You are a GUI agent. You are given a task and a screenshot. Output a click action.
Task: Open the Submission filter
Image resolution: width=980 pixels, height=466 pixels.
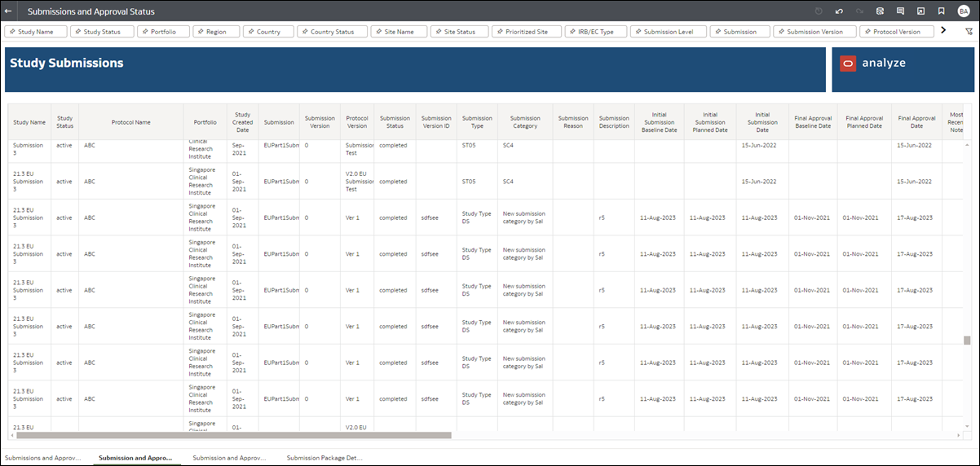739,32
